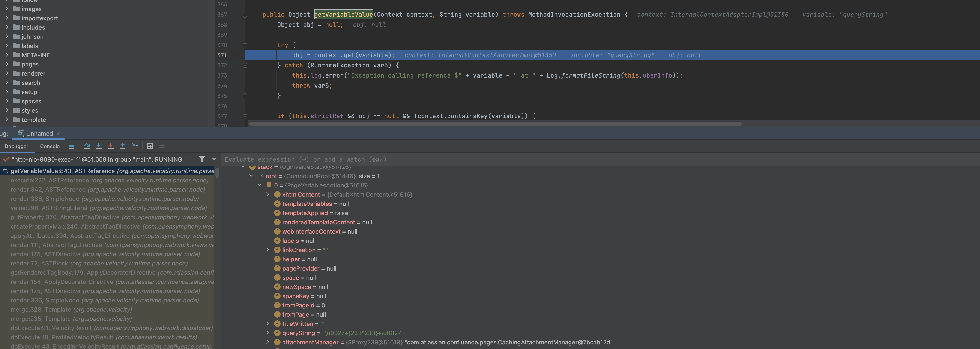Expand the META-INF folder

point(7,55)
